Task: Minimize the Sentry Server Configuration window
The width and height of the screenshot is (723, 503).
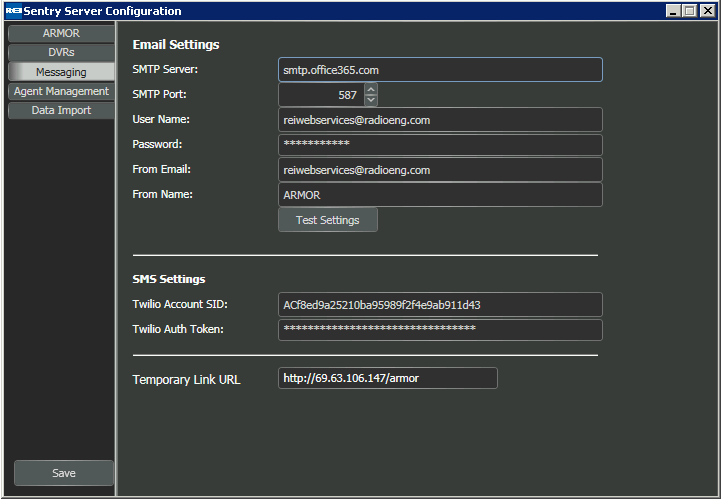Action: 674,11
